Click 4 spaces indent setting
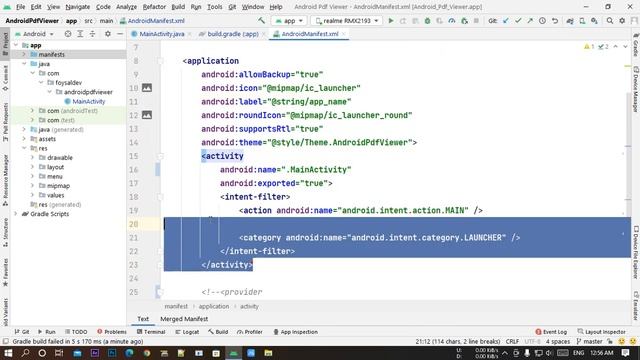The width and height of the screenshot is (640, 360). click(558, 341)
